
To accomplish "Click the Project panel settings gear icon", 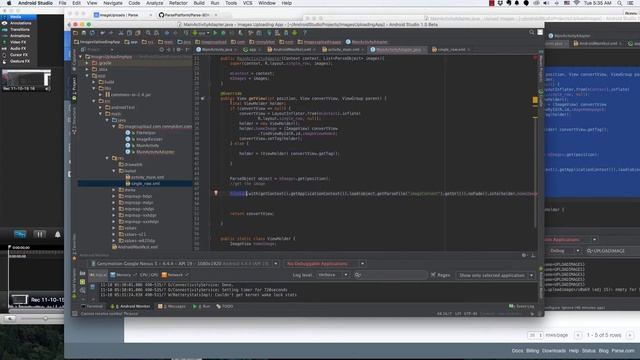I will [178, 49].
